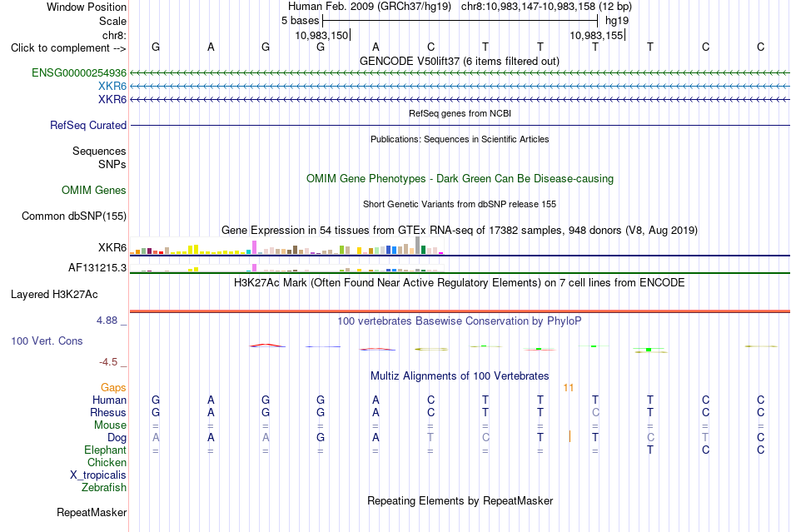Click '100 vertebrates Basewise Conservation by PhyloP'
Viewport: 791px width, 532px height.
[x=460, y=321]
